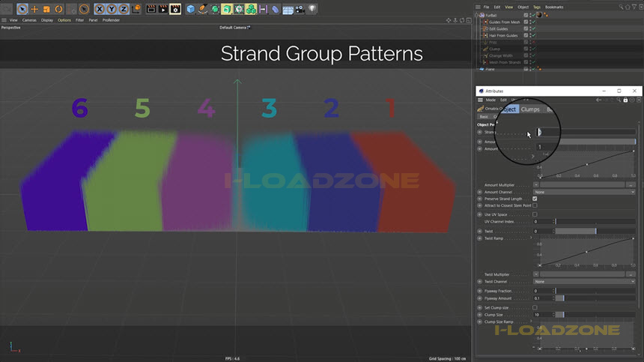Toggle enable checkmark for Edit Guides
Image resolution: width=644 pixels, height=362 pixels.
[533, 28]
